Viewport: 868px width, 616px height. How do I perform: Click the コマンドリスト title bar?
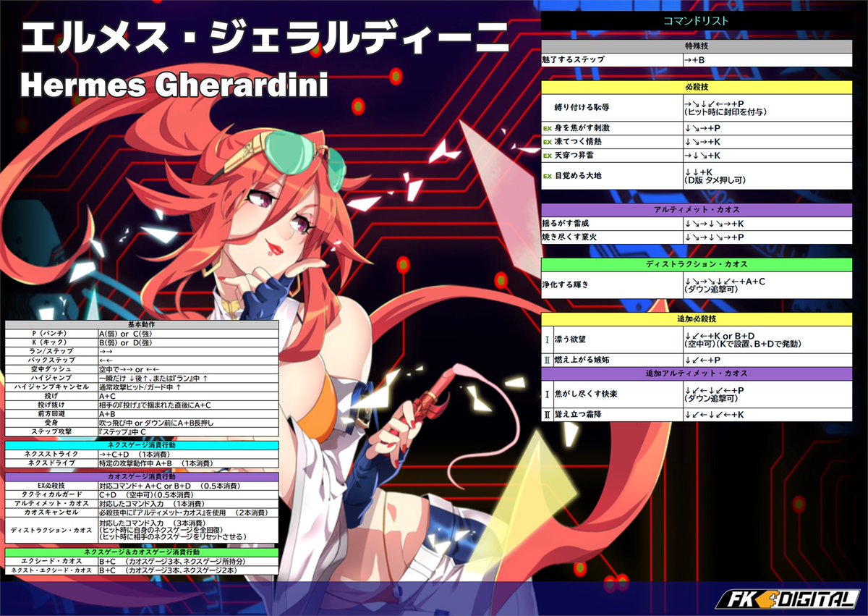[x=696, y=21]
